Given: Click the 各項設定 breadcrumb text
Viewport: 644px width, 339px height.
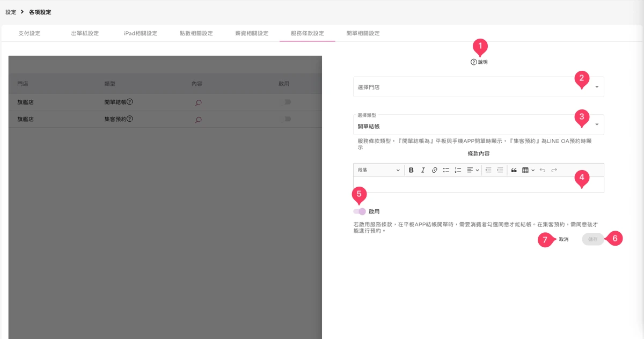Looking at the screenshot, I should (x=40, y=12).
